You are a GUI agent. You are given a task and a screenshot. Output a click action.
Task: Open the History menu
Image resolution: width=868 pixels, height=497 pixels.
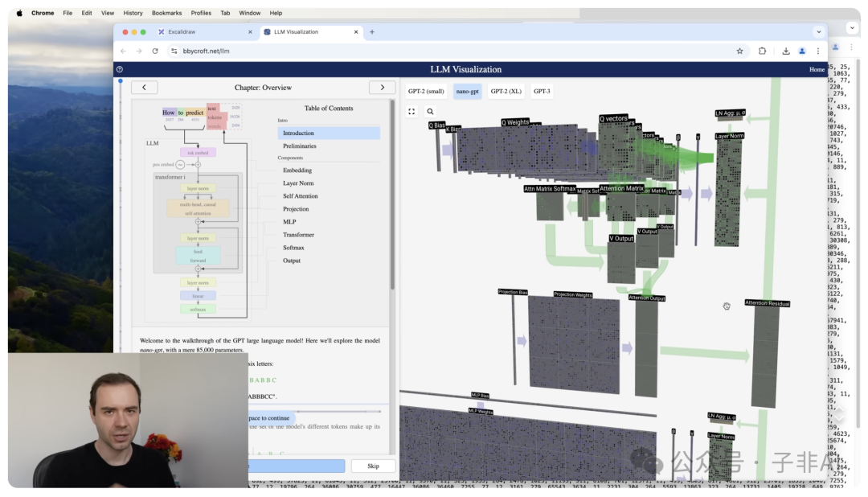tap(133, 13)
